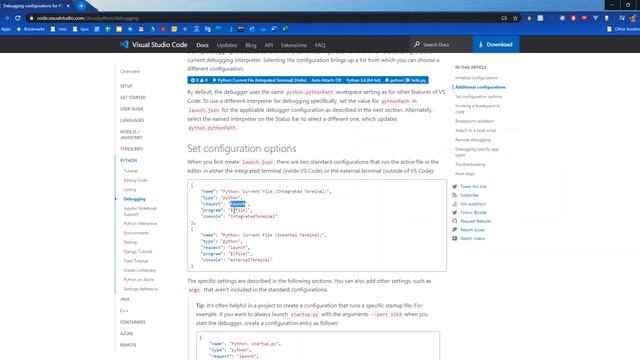Image resolution: width=640 pixels, height=360 pixels.
Task: Open Environments in the sidebar
Action: tap(136, 233)
